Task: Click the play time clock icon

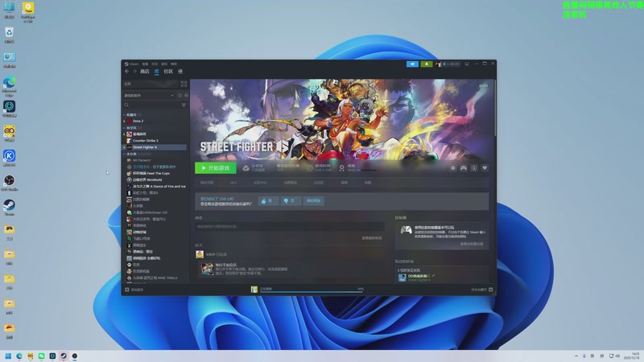Action: coord(309,168)
